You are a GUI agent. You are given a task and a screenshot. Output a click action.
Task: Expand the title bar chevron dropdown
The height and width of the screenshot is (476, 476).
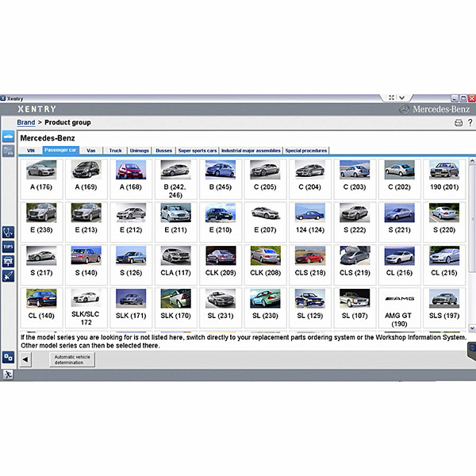point(402,98)
